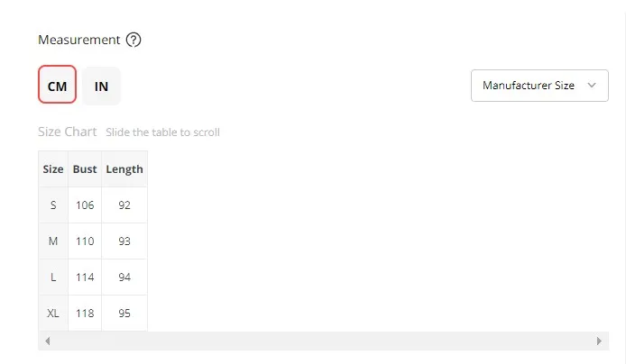Select the XL size row cell
626x364 pixels.
pyautogui.click(x=53, y=313)
